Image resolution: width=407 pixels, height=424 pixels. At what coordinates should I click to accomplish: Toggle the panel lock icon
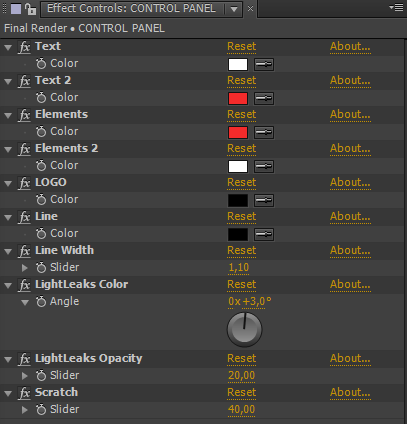(31, 9)
